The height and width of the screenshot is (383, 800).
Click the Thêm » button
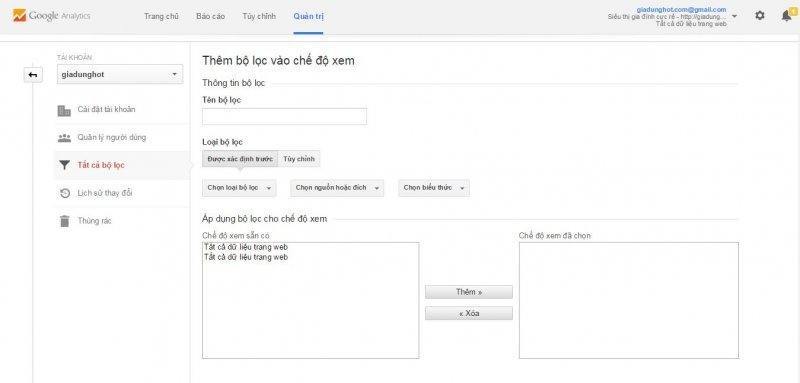pos(468,292)
